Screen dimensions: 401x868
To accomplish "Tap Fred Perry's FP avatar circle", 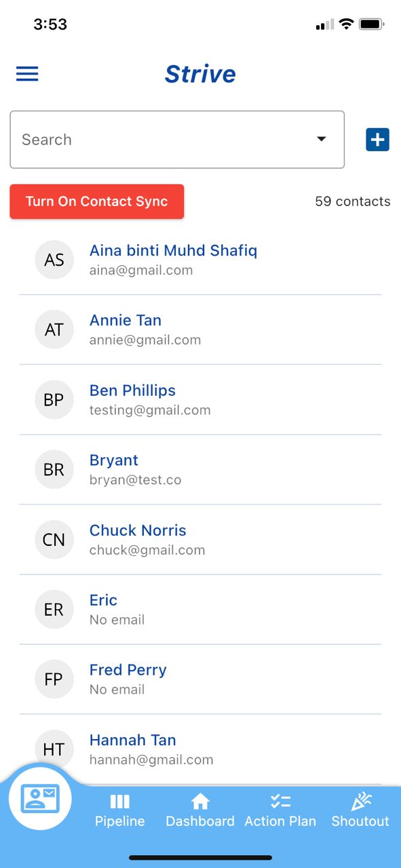I will click(54, 679).
